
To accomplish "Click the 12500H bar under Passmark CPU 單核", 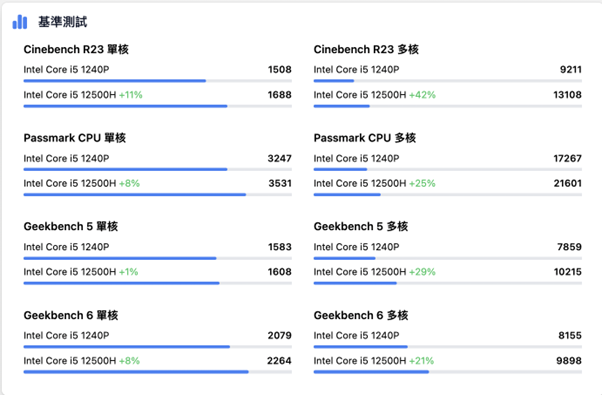I will [157, 195].
